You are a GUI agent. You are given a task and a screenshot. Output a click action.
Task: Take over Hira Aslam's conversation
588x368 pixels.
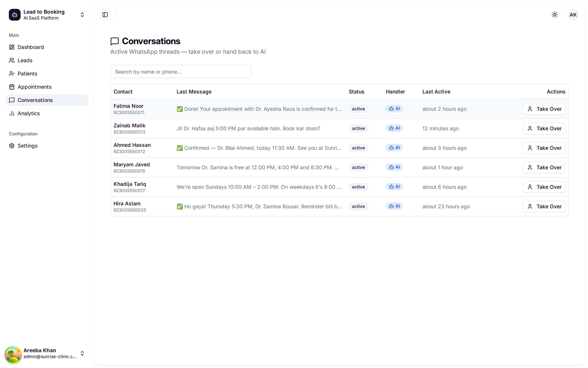coord(544,206)
